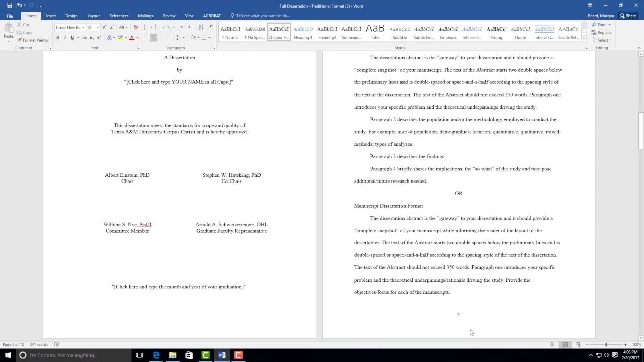The width and height of the screenshot is (644, 362).
Task: Click the Replace button
Action: (601, 32)
